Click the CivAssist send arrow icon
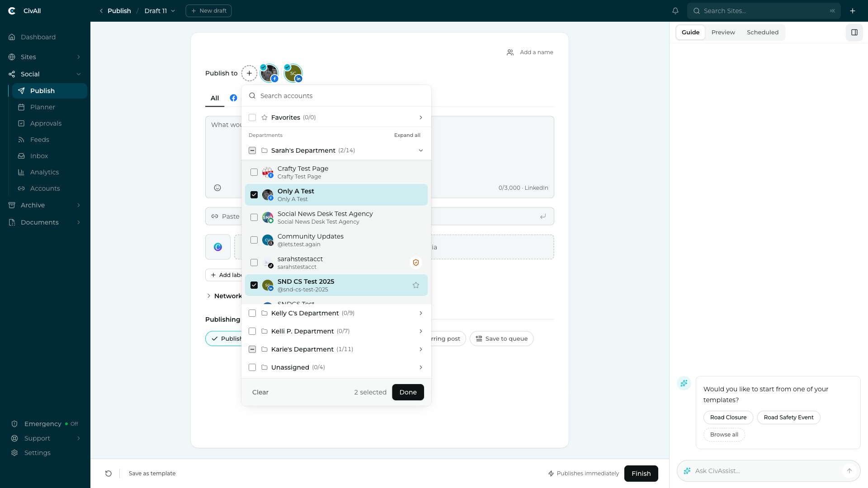Screen dimensions: 868x488 coord(849,471)
